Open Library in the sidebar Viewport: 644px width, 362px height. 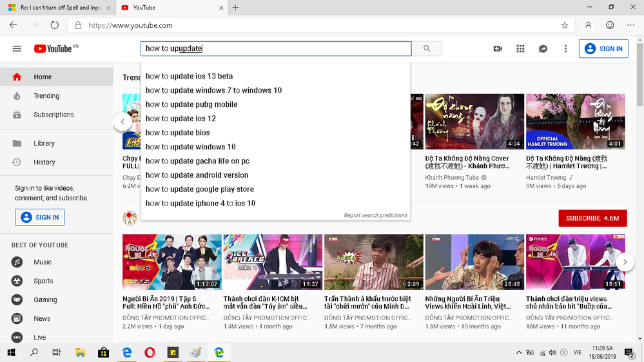click(57, 143)
